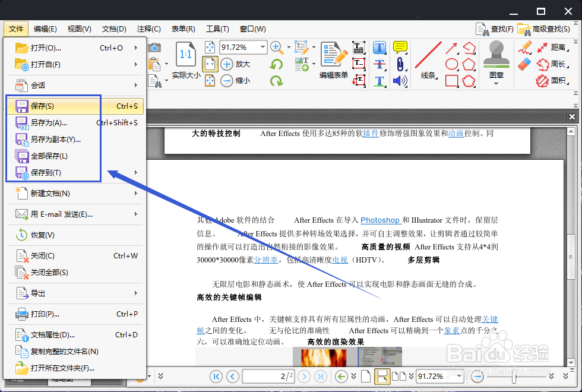Toggle continuous page layout icon
The width and height of the screenshot is (582, 392).
(x=382, y=377)
